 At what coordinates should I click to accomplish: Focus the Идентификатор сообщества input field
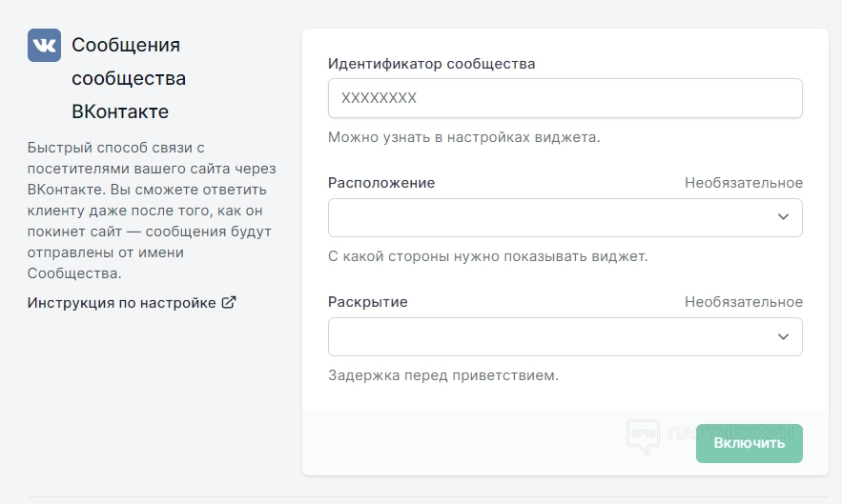click(565, 98)
